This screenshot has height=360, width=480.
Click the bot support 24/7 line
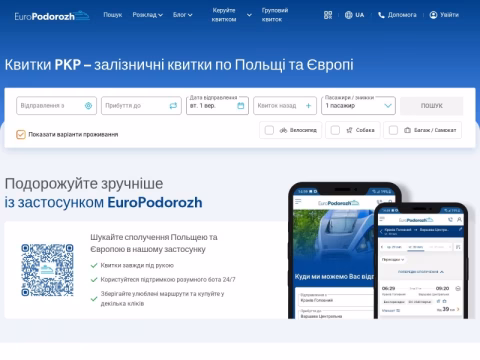click(168, 279)
